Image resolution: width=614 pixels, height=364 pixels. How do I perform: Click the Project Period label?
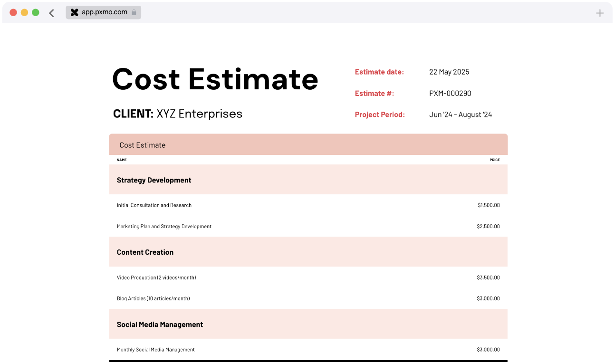point(379,115)
